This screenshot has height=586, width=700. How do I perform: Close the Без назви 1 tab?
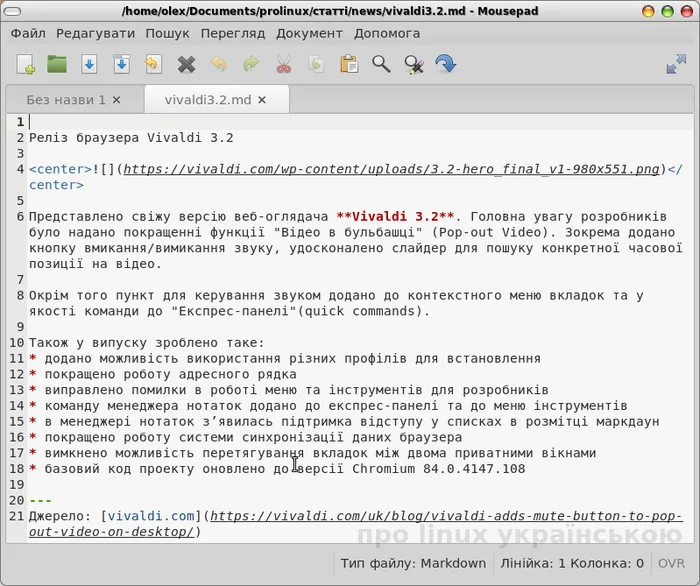click(117, 100)
